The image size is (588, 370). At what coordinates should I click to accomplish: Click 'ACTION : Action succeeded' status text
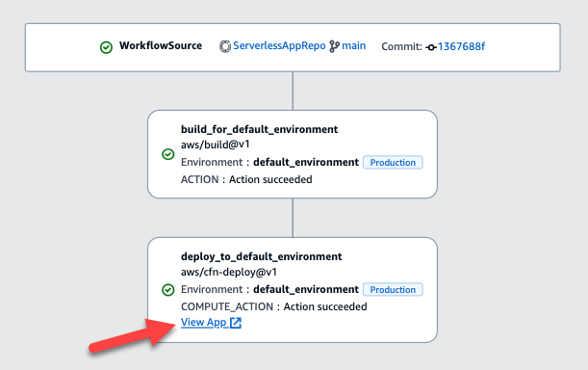coord(246,179)
